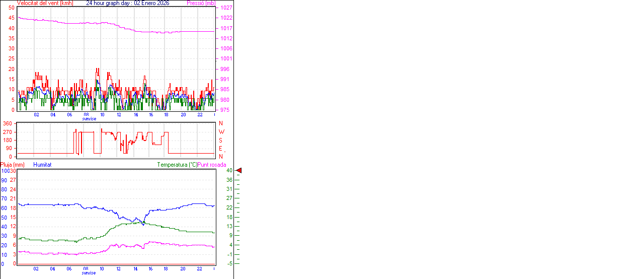Click the 'Pressió (mb)' axis label
This screenshot has width=644, height=279.
(x=201, y=3)
